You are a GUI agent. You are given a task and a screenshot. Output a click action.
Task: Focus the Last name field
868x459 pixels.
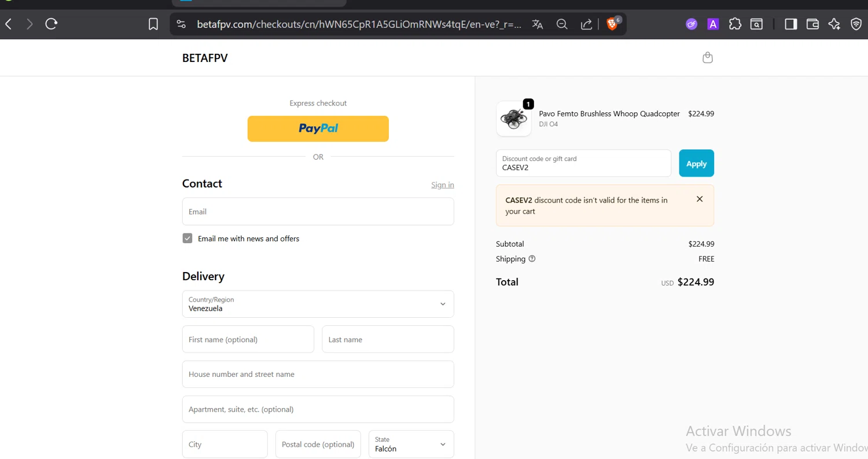(x=388, y=339)
